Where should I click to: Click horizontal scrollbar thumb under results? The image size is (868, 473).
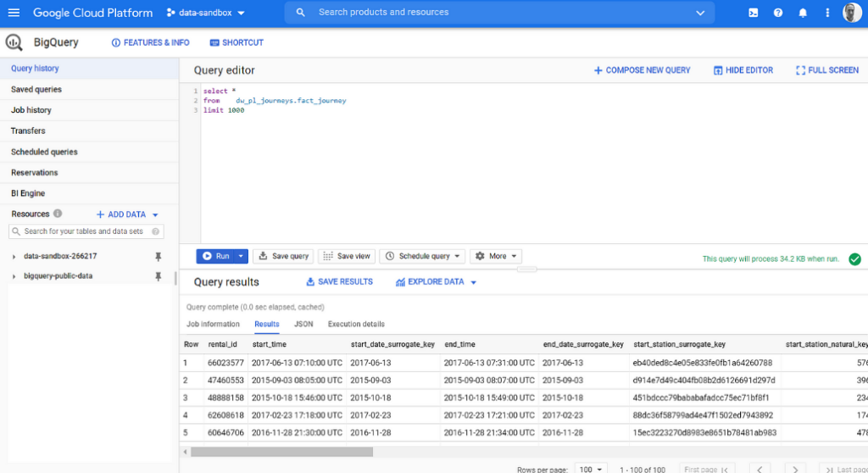click(x=281, y=452)
